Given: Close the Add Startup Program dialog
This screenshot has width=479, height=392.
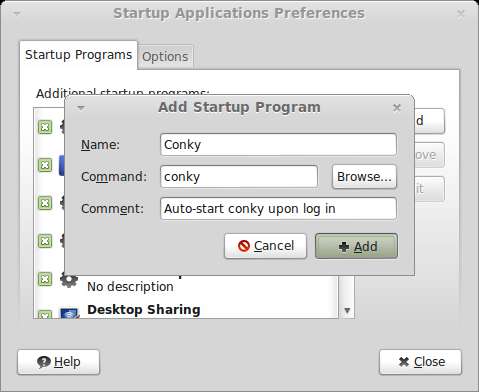Looking at the screenshot, I should [x=397, y=108].
